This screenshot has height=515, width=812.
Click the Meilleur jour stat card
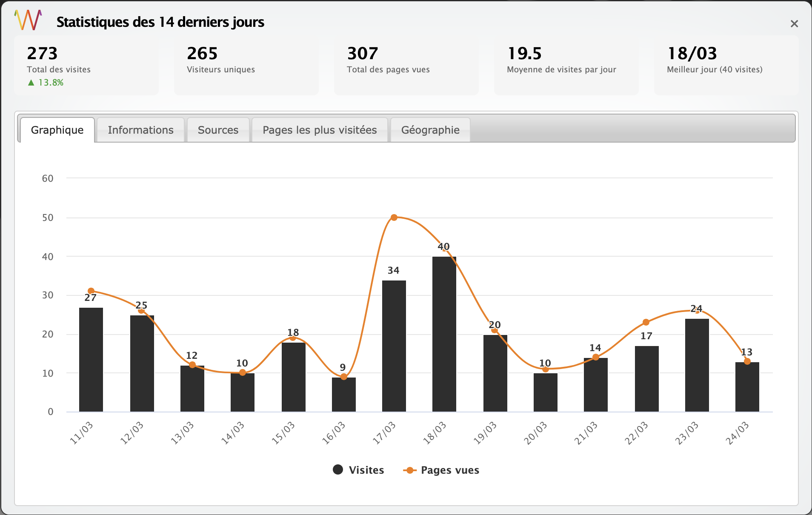coord(726,66)
